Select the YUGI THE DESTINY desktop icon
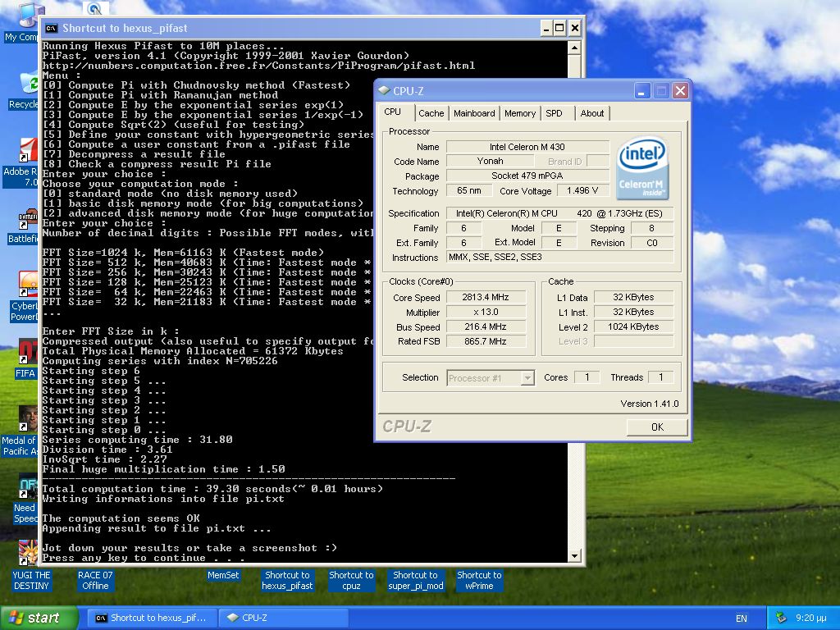 pos(31,566)
